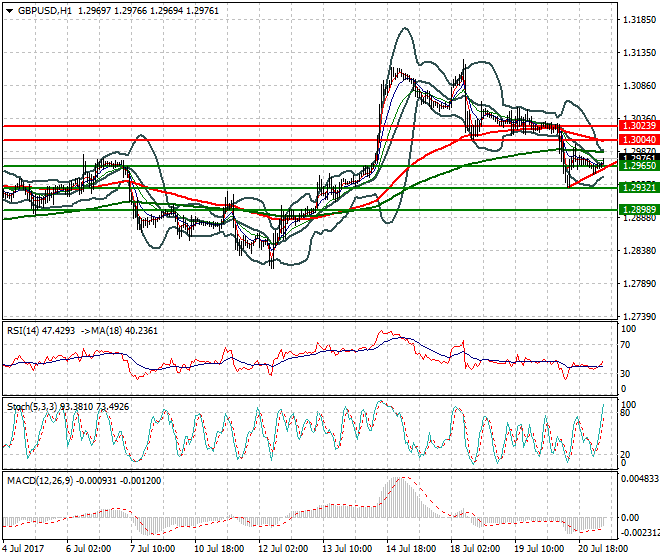Select the 10 Jul 18:00 time label
Image resolution: width=660 pixels, height=560 pixels.
[219, 549]
